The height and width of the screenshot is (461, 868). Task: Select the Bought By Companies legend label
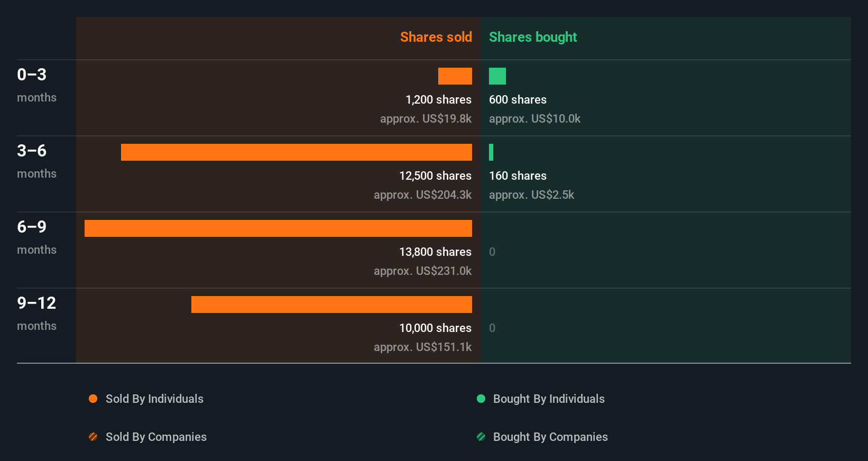[x=550, y=437]
